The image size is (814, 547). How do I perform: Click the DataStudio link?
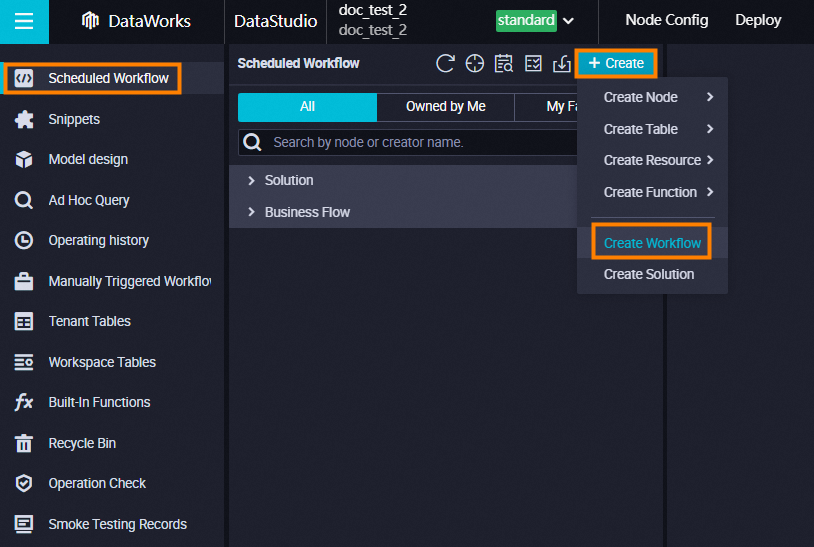(x=275, y=21)
